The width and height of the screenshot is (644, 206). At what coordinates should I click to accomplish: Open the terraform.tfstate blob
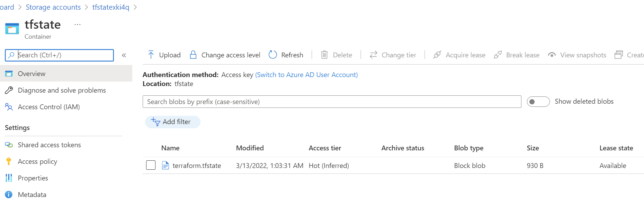pyautogui.click(x=197, y=166)
